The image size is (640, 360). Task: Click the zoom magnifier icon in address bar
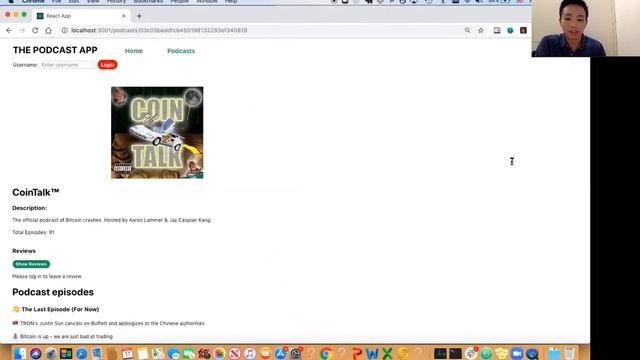click(467, 30)
